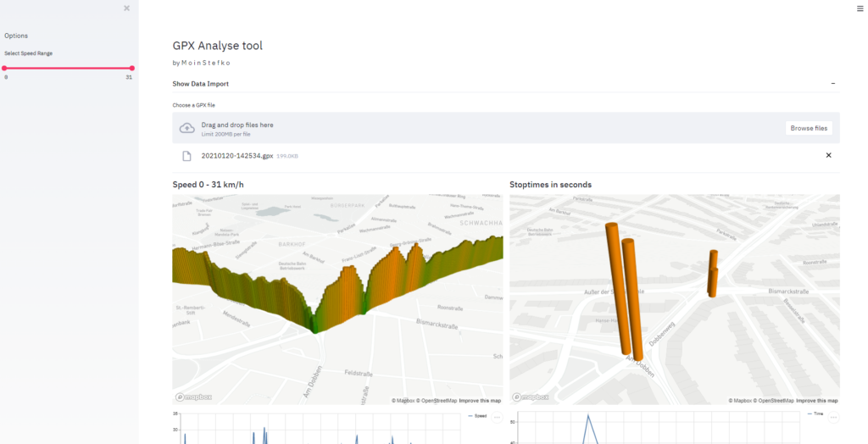Click the Browse files button
This screenshot has height=444, width=868.
[x=808, y=128]
